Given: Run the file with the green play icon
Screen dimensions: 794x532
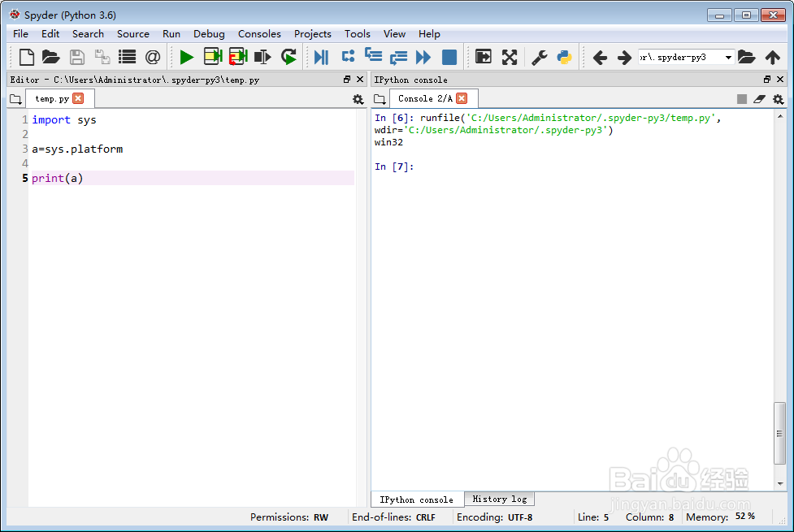Looking at the screenshot, I should [x=187, y=57].
